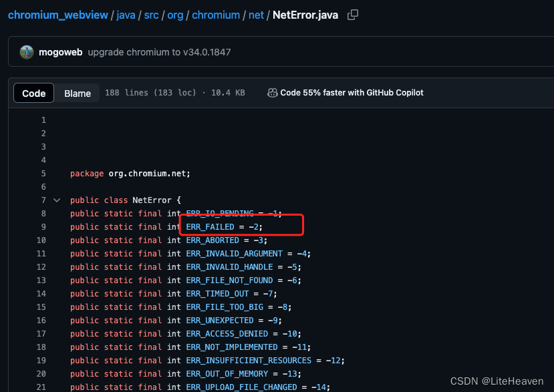Viewport: 554px width, 392px height.
Task: Click the copy file path icon
Action: (x=352, y=15)
